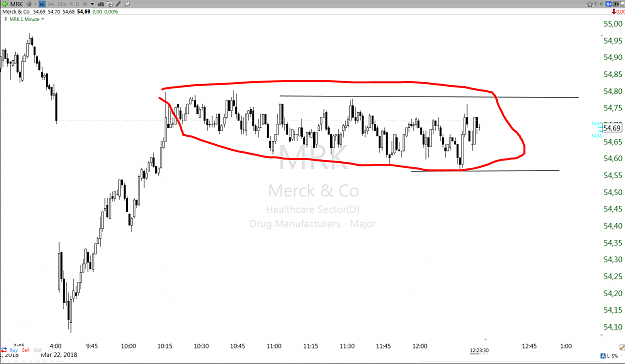This screenshot has height=364, width=625.
Task: Click the 5% label at bottom right
Action: (614, 356)
